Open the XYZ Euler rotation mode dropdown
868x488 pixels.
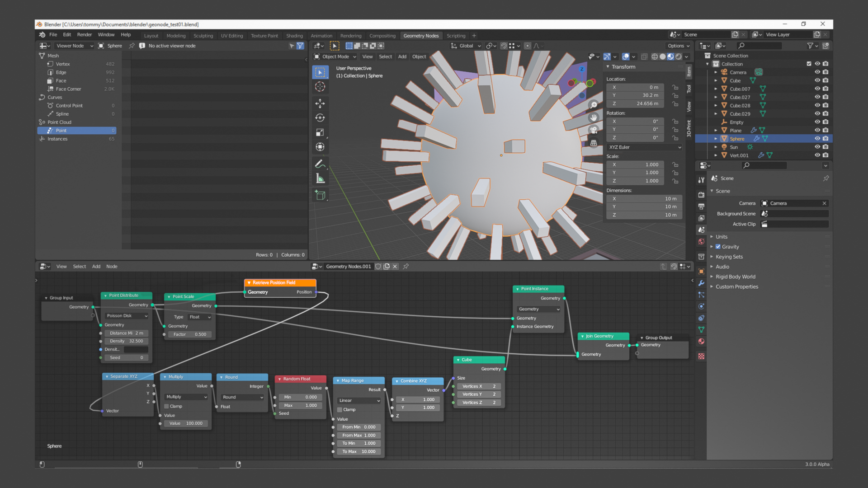644,147
